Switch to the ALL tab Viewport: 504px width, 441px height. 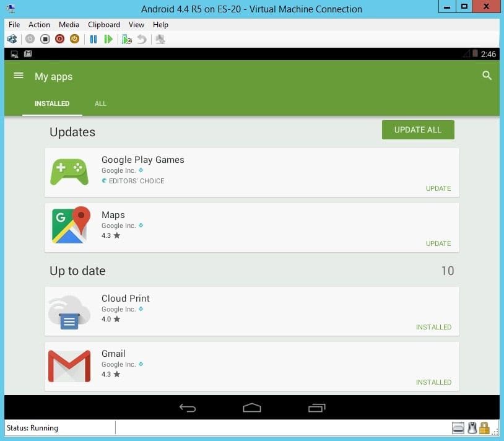point(100,103)
